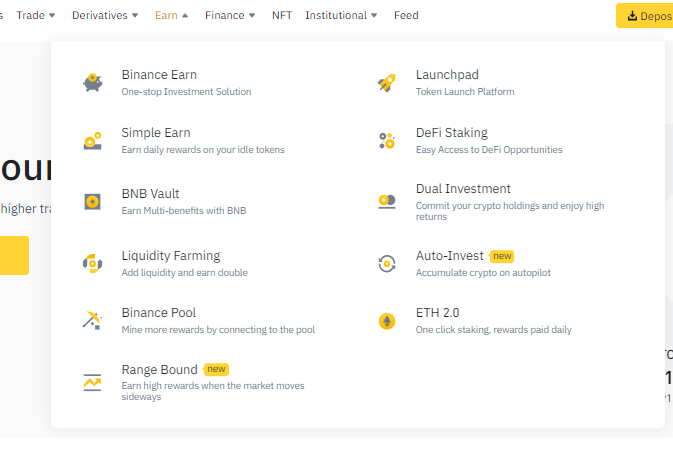Click the Dual Investment icon
Image resolution: width=673 pixels, height=449 pixels.
[x=387, y=201]
